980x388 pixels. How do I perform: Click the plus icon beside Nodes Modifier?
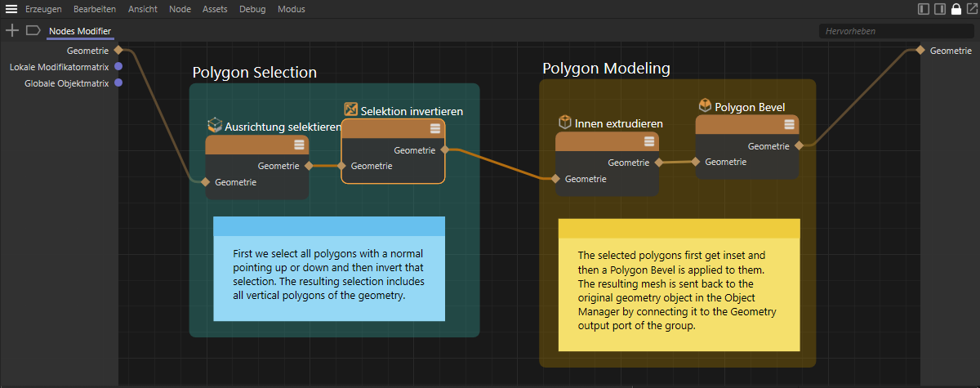tap(12, 30)
